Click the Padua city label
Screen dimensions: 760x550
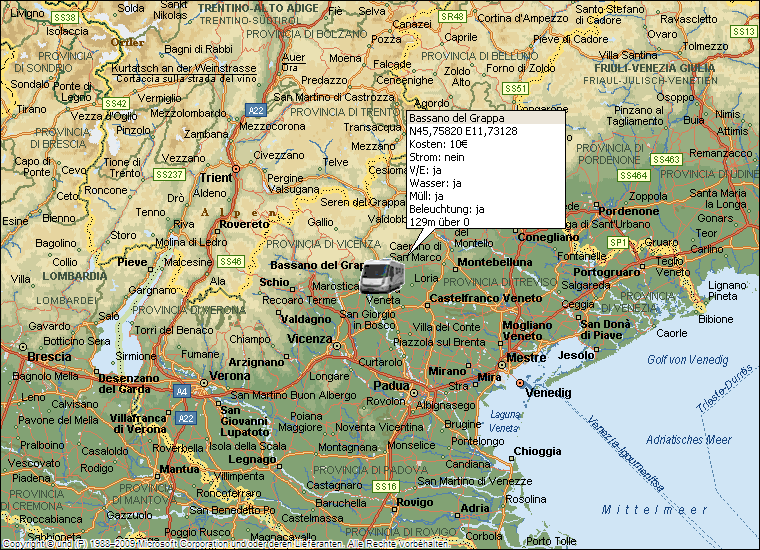click(391, 385)
